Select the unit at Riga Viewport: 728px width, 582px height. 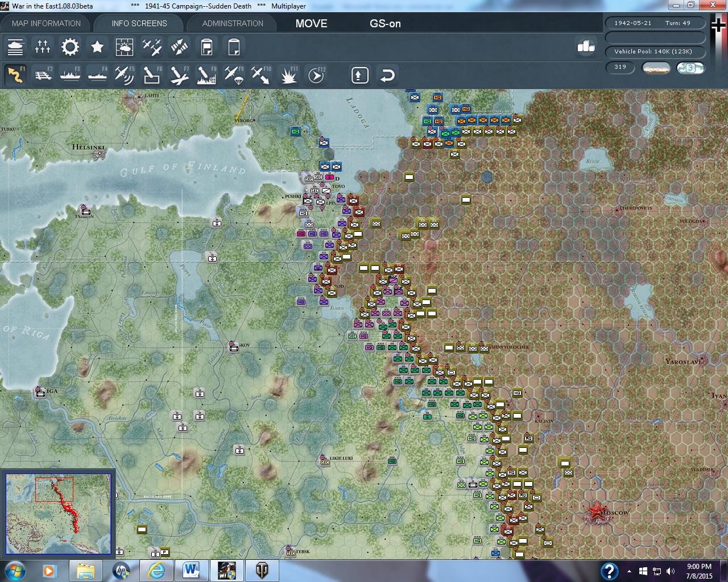click(x=40, y=392)
